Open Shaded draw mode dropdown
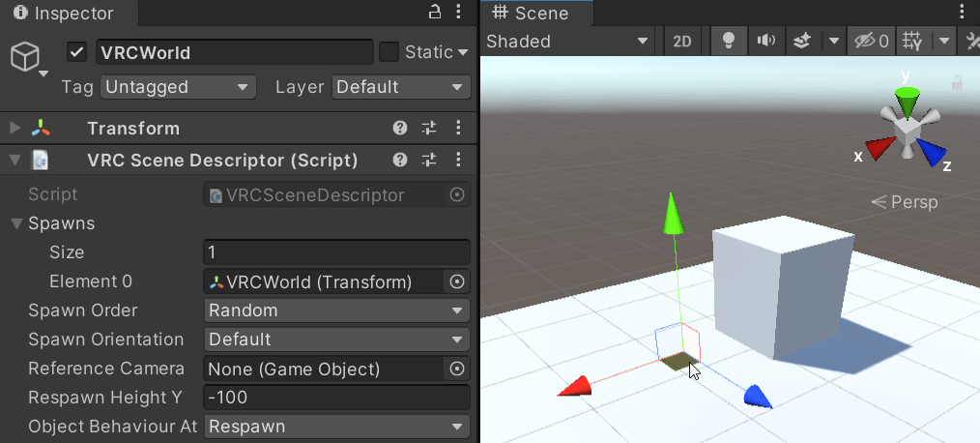 [567, 42]
